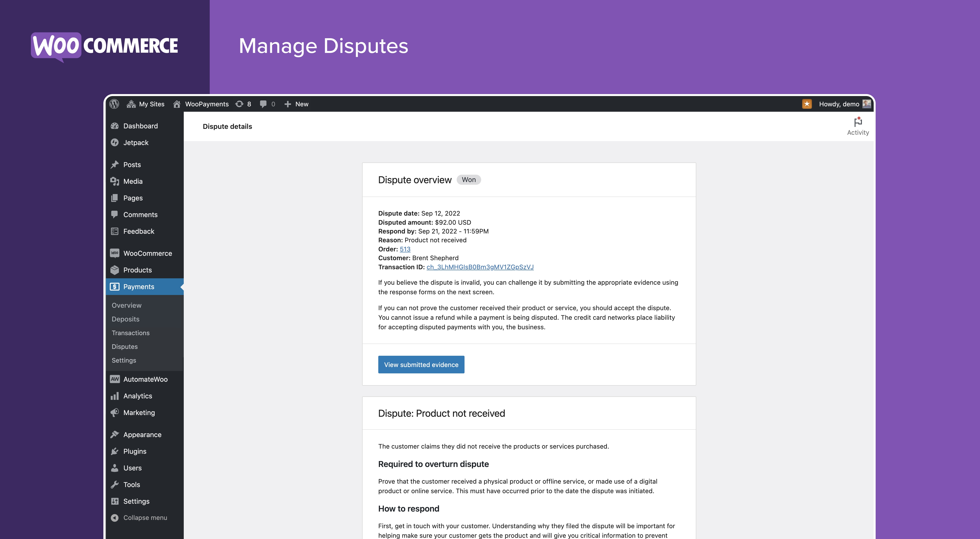The image size is (980, 539).
Task: Expand the My Sites dropdown
Action: [146, 104]
